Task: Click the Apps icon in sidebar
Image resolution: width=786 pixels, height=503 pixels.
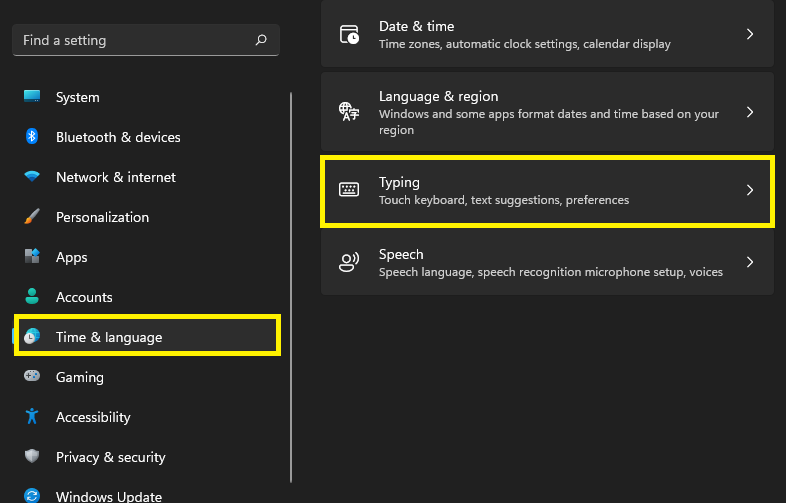Action: tap(32, 257)
